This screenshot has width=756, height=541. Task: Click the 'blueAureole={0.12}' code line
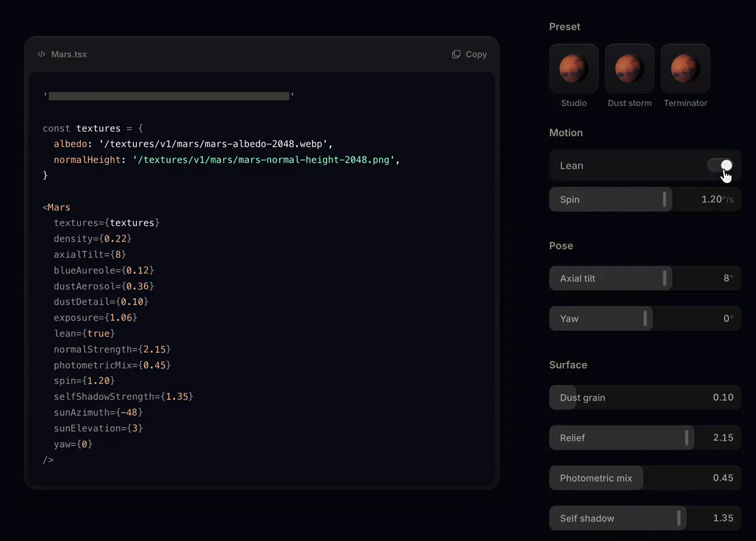[104, 270]
